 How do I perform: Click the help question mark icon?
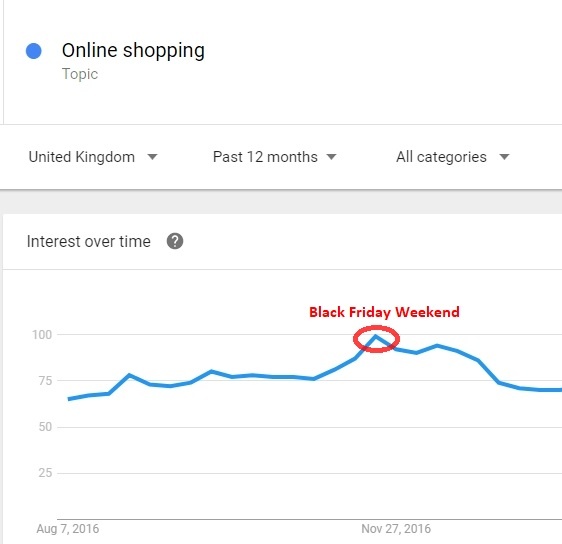click(175, 241)
